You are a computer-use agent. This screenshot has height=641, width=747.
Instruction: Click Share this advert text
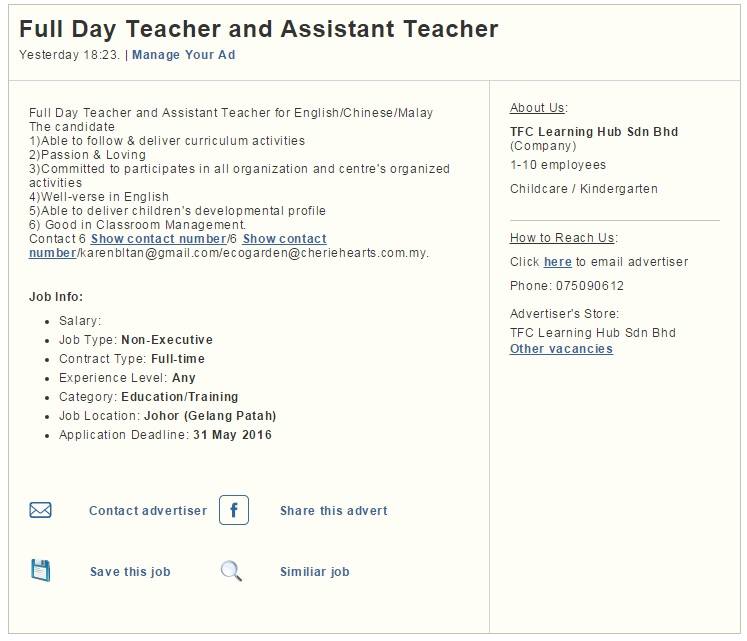[333, 510]
